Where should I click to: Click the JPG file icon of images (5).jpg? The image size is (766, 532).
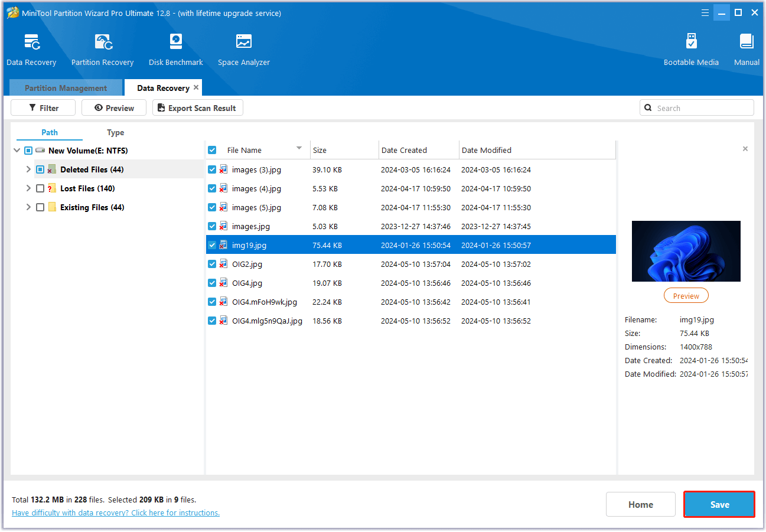(224, 207)
